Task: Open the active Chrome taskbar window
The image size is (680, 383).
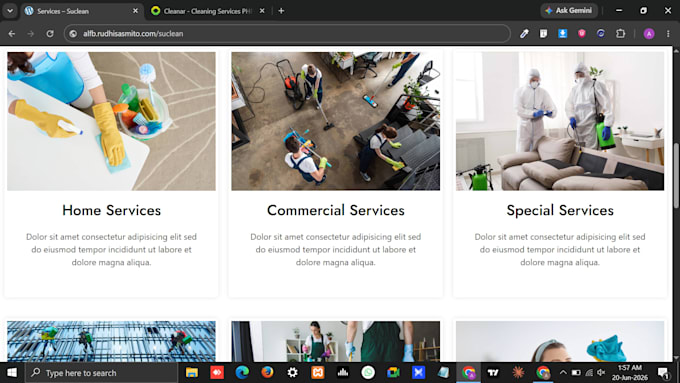Action: point(468,373)
